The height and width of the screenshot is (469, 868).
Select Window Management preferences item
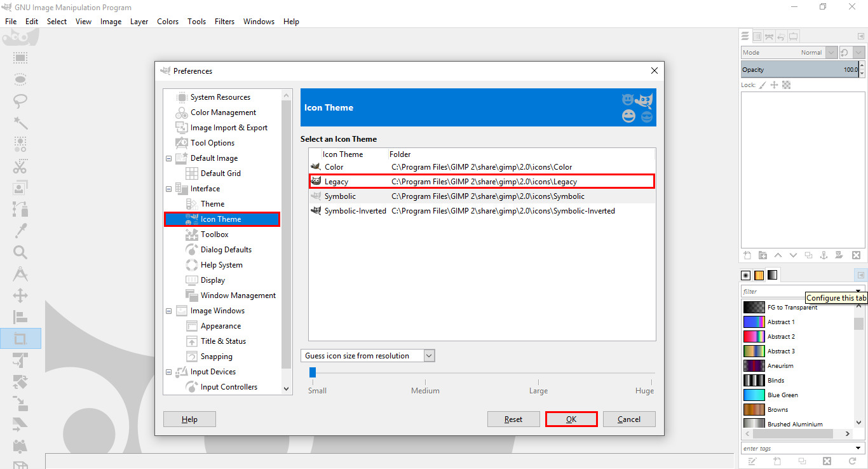point(238,296)
